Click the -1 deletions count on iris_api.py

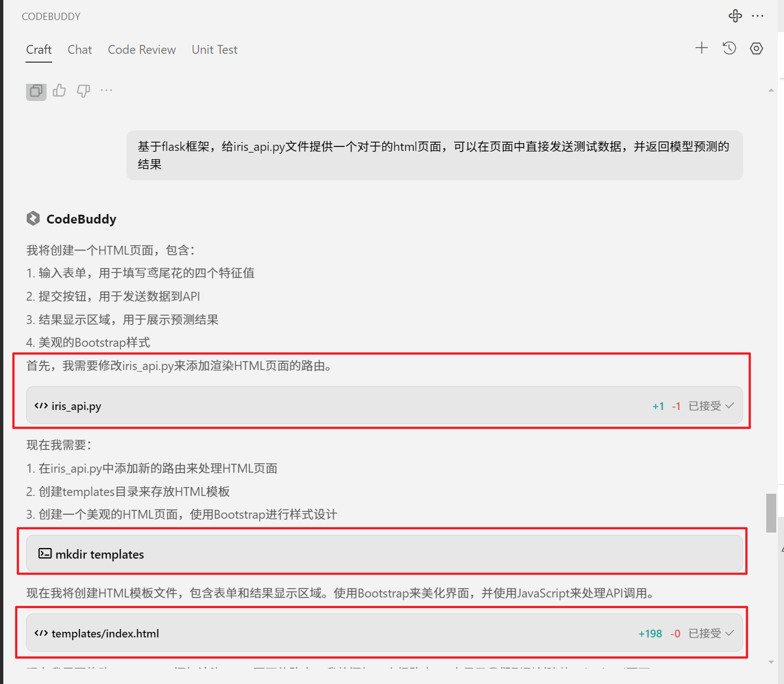pyautogui.click(x=676, y=406)
